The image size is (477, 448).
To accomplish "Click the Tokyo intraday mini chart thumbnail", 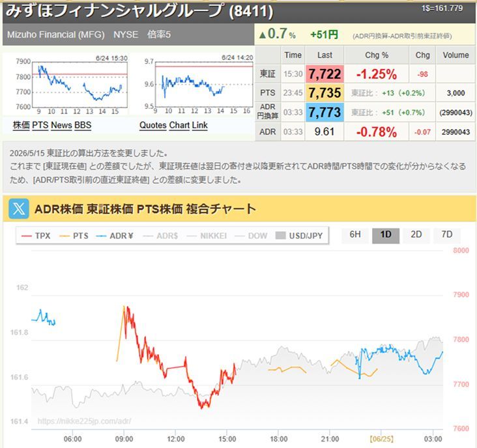I will 66,85.
